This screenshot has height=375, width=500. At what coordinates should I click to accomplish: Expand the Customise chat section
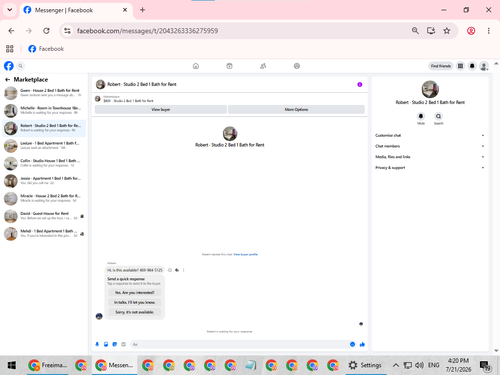coord(430,135)
